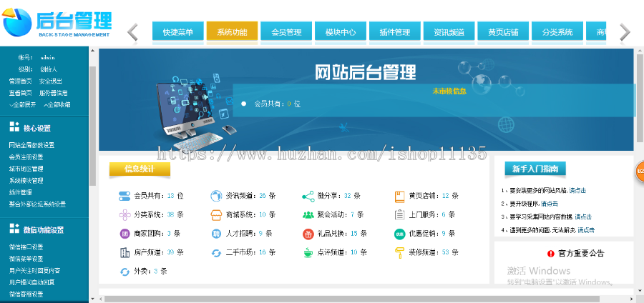This screenshot has height=303, width=644.
Task: Click the 核心设置 grid icon in sidebar
Action: coord(14,127)
